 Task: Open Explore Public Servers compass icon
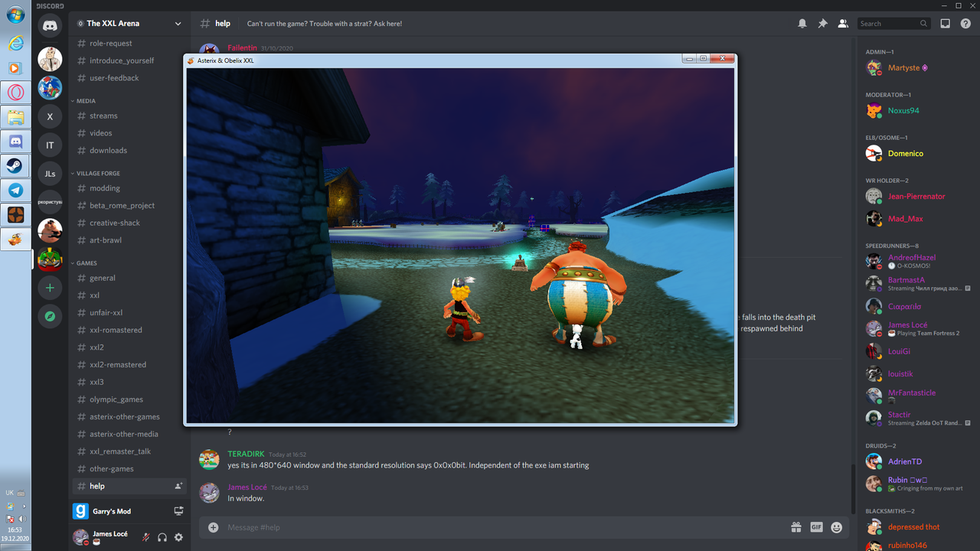pyautogui.click(x=50, y=316)
